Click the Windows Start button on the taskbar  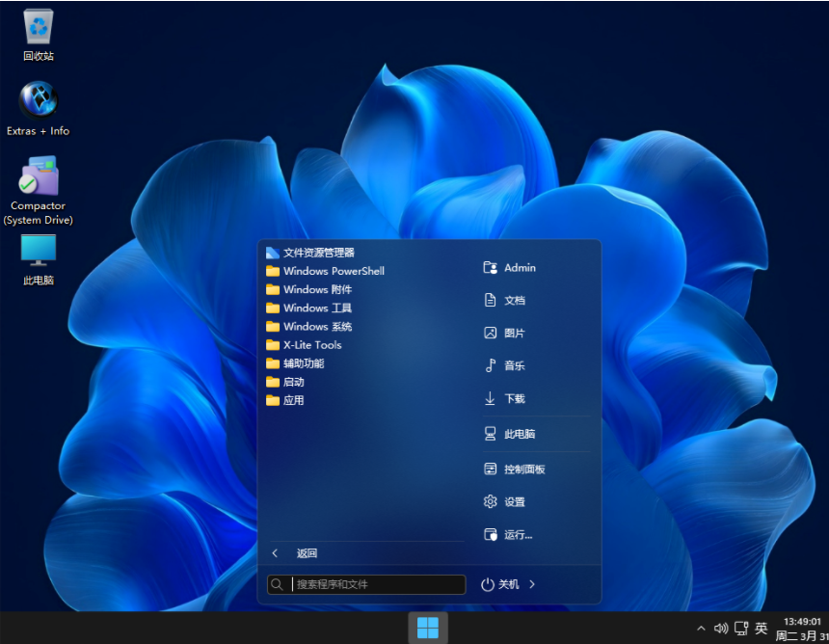coord(428,629)
